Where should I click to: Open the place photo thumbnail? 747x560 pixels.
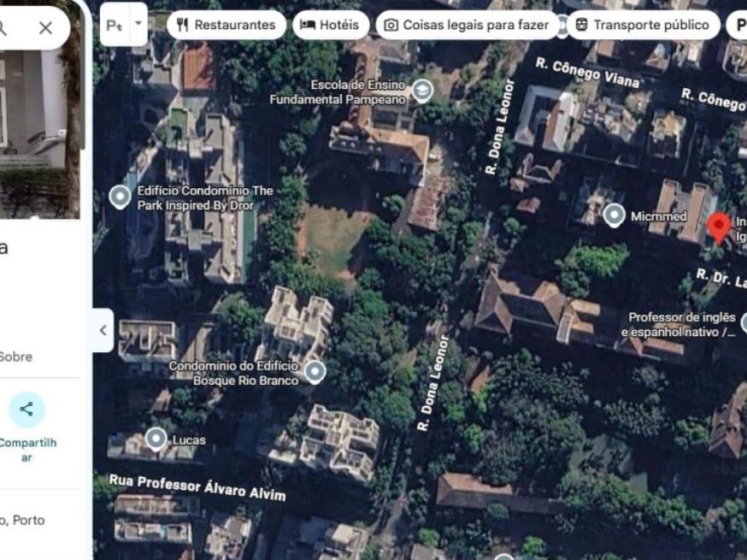[40, 133]
